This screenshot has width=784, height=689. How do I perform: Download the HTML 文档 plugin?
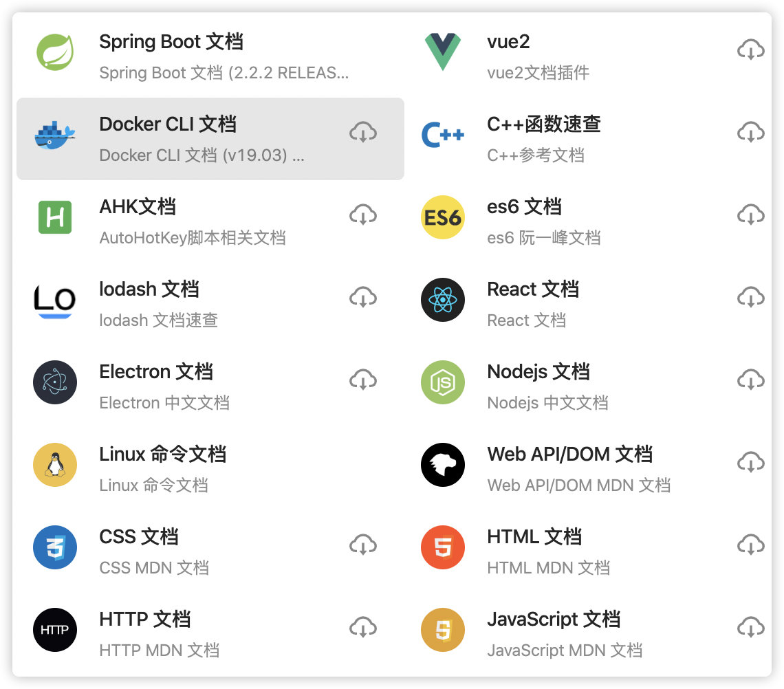tap(751, 545)
